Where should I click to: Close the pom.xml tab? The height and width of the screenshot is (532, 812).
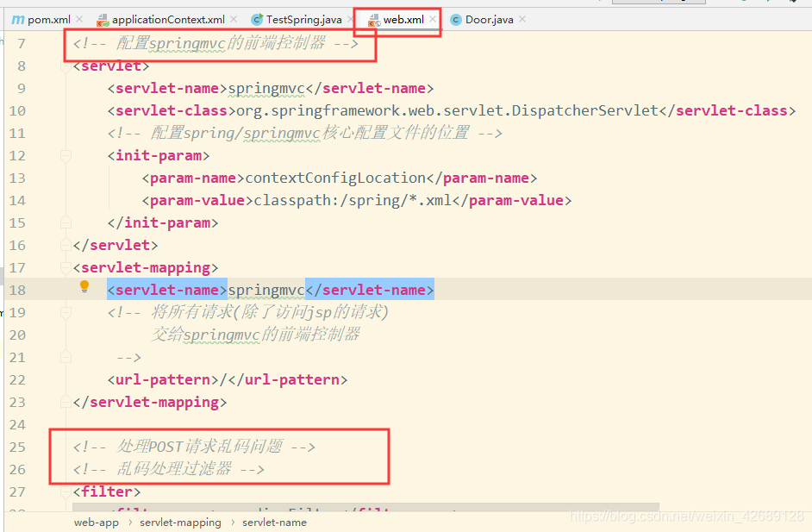[x=79, y=19]
